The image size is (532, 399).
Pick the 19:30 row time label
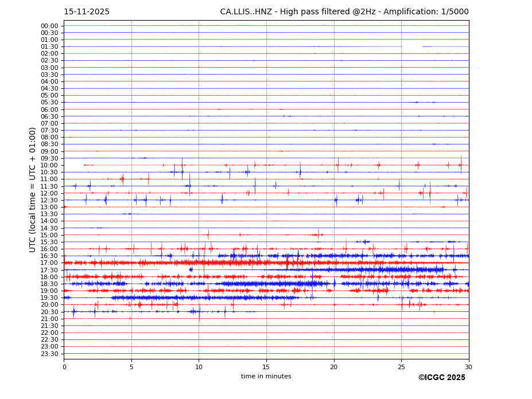click(49, 298)
